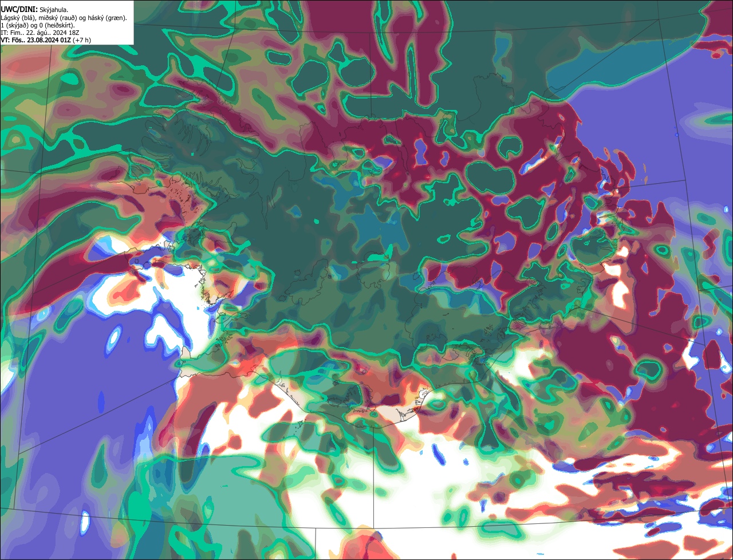Select the 'Lágský (blá), miðský (rauð)' legend line
The height and width of the screenshot is (560, 733).
click(x=64, y=18)
